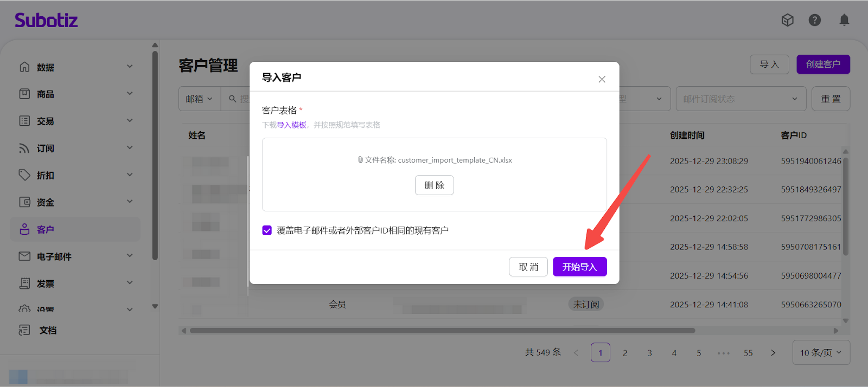Click the 电子邮件 envelope icon in sidebar
This screenshot has width=868, height=387.
click(24, 256)
